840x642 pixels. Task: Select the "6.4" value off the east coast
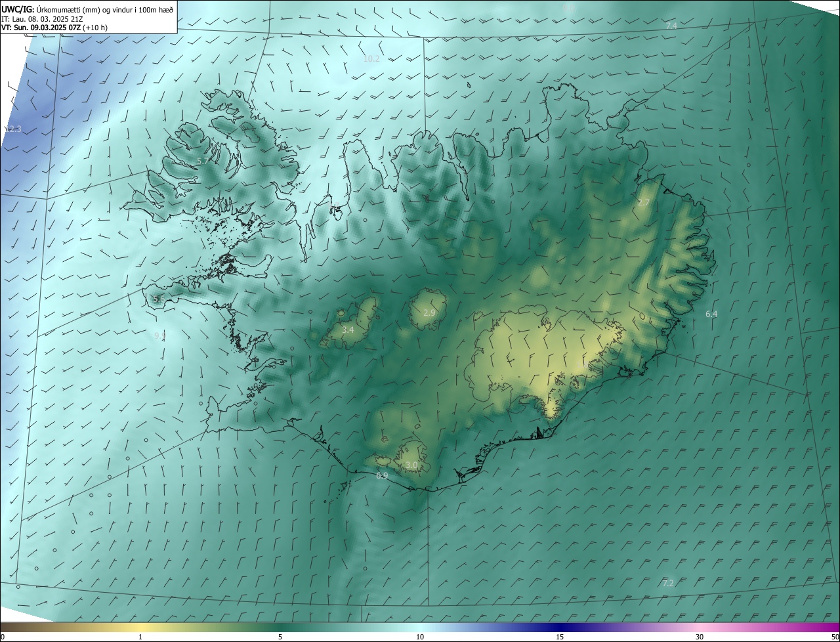[x=711, y=314]
